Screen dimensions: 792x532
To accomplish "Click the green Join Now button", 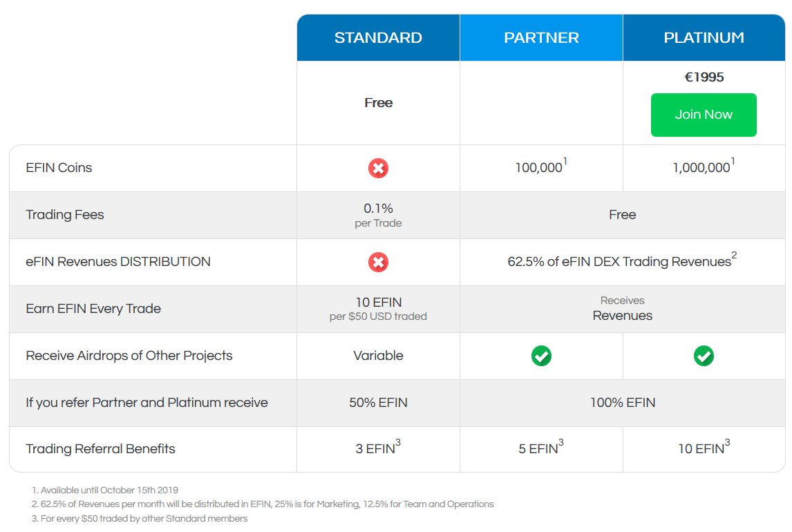I will (704, 115).
